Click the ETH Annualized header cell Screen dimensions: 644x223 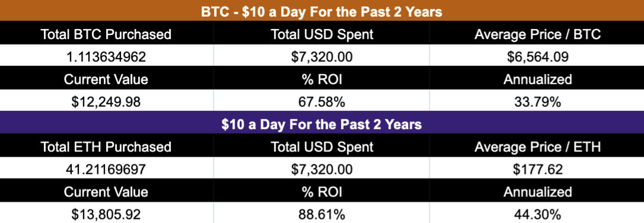click(537, 191)
